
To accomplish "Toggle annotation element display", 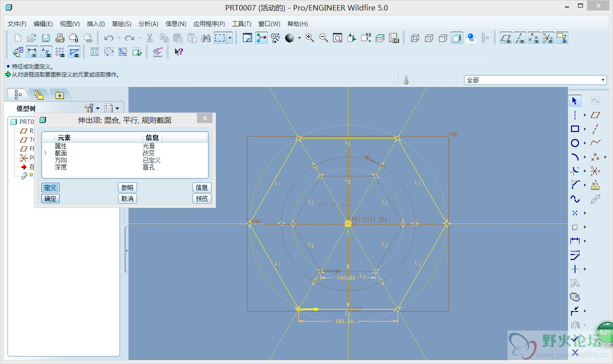I will (562, 38).
